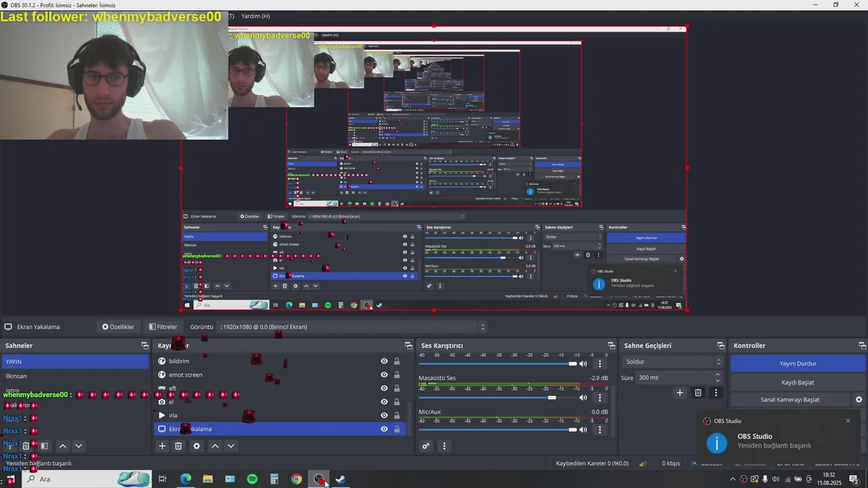Remove the selected source with the trash icon
The width and height of the screenshot is (868, 488).
pos(178,446)
